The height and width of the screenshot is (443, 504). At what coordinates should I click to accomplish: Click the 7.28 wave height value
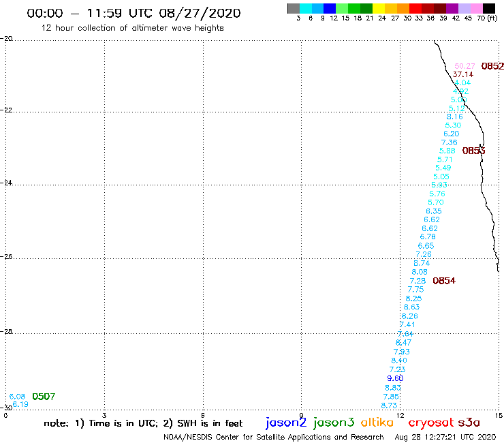click(x=418, y=281)
